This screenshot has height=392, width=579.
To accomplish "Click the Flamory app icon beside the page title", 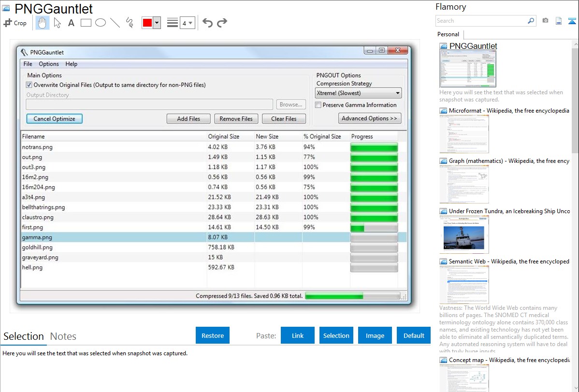I will 6,8.
